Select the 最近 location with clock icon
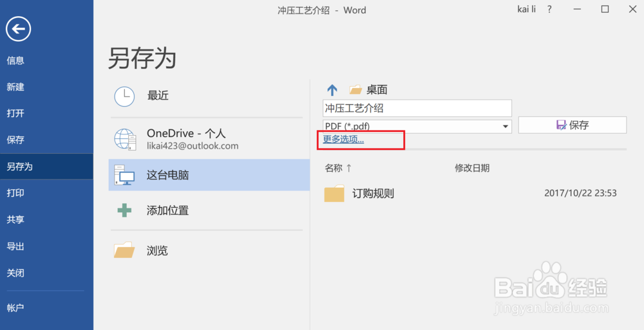 (209, 96)
